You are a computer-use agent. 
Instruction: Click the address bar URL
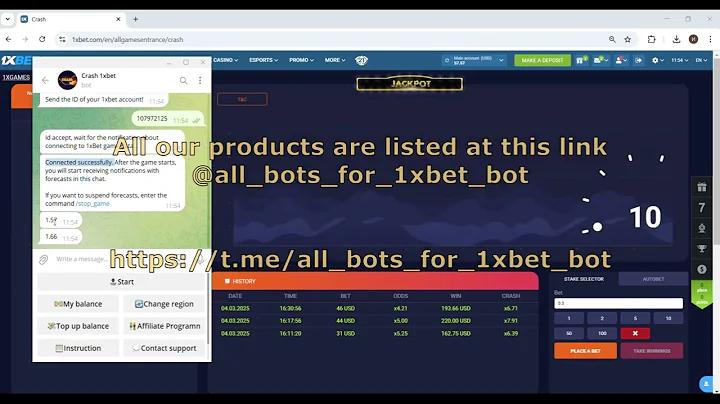[x=128, y=39]
